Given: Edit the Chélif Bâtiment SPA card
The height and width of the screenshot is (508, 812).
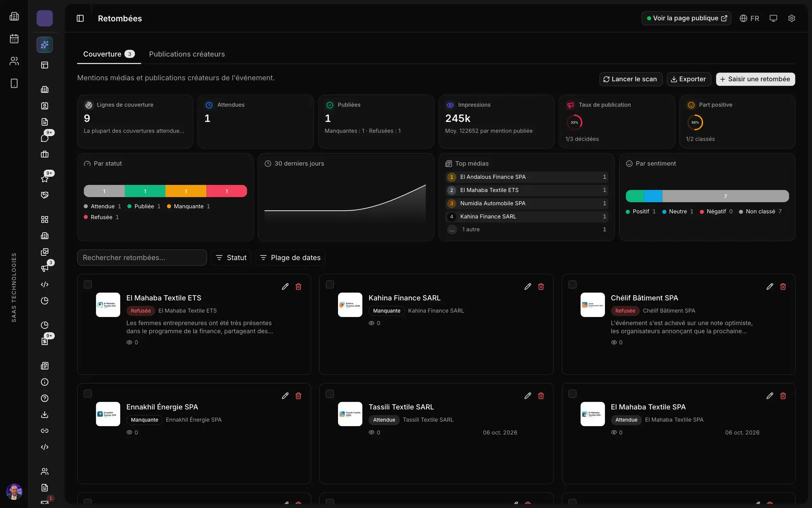Looking at the screenshot, I should (770, 287).
